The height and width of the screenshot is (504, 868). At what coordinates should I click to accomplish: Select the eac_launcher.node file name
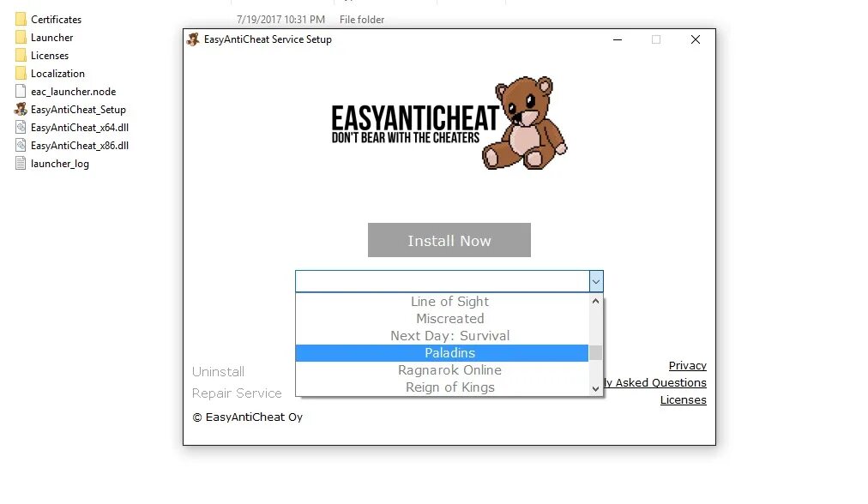[x=73, y=91]
